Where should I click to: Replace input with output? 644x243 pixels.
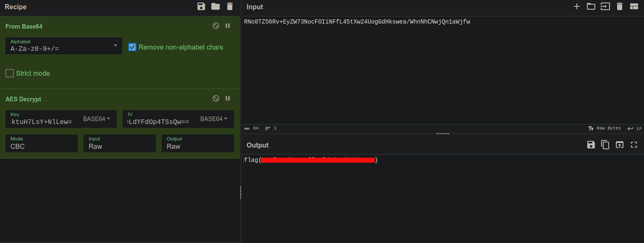(x=620, y=145)
